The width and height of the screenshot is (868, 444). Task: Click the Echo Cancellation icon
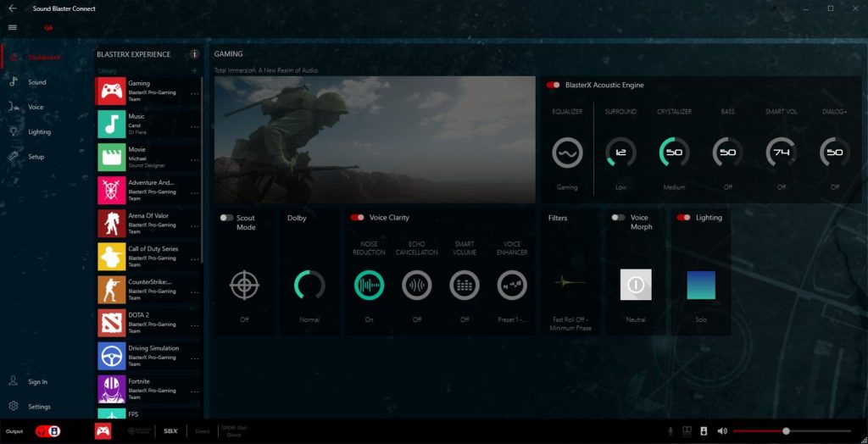(x=417, y=286)
